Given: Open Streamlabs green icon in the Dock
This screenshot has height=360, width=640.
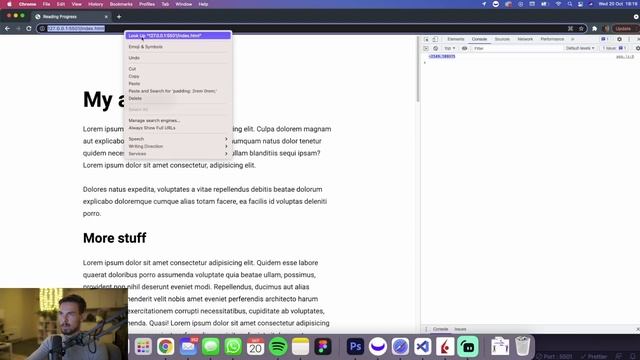Looking at the screenshot, I should [468, 347].
